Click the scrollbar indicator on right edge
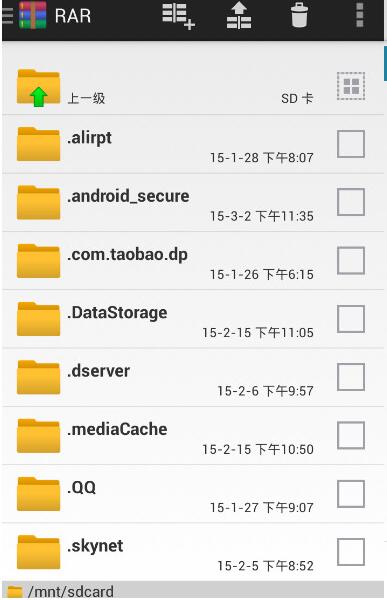Viewport: 387px width, 600px height. coord(385,64)
